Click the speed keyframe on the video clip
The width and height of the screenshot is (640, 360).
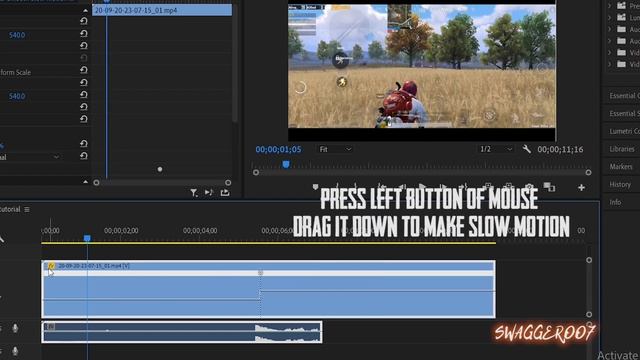pyautogui.click(x=260, y=272)
